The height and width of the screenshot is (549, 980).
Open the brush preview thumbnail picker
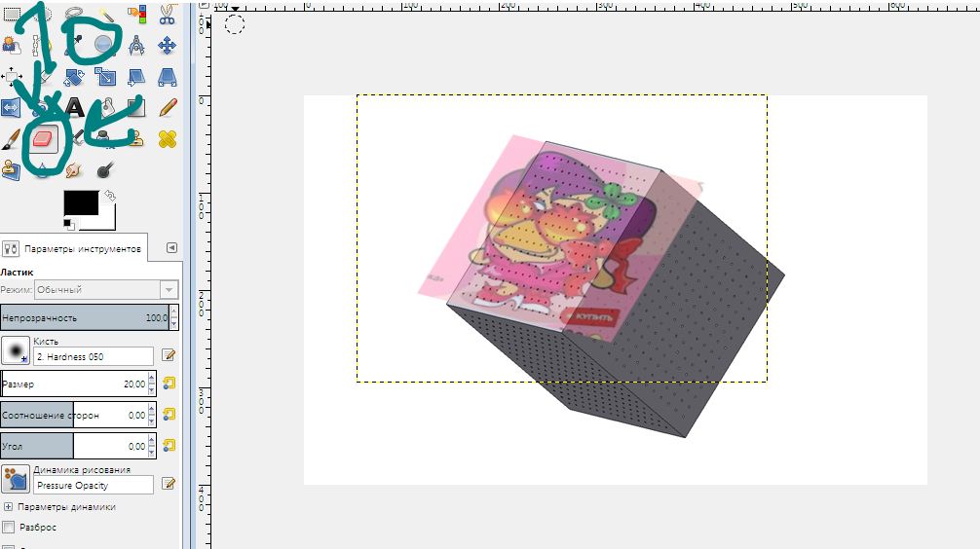click(x=15, y=350)
